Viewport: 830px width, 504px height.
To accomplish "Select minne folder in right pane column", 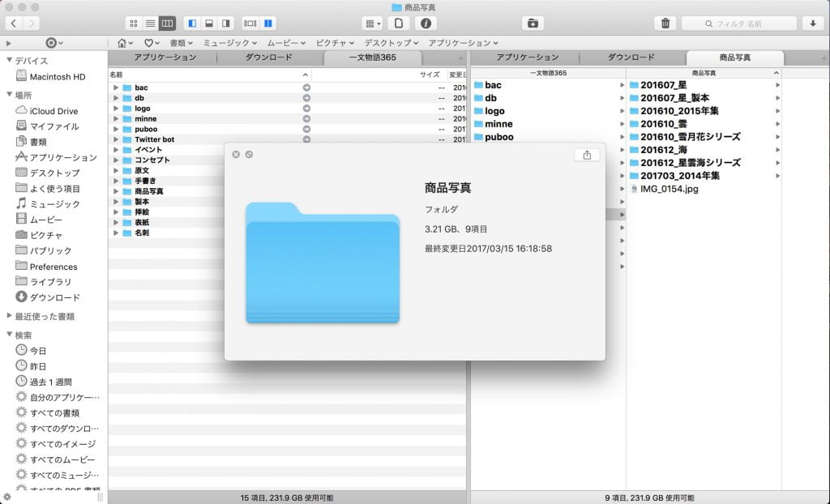I will 549,124.
